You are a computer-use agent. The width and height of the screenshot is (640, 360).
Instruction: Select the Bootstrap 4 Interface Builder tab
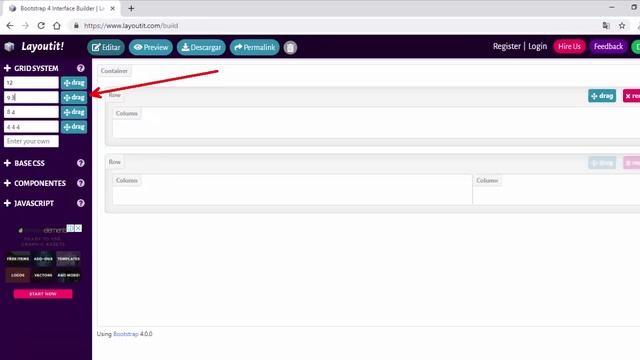click(61, 8)
